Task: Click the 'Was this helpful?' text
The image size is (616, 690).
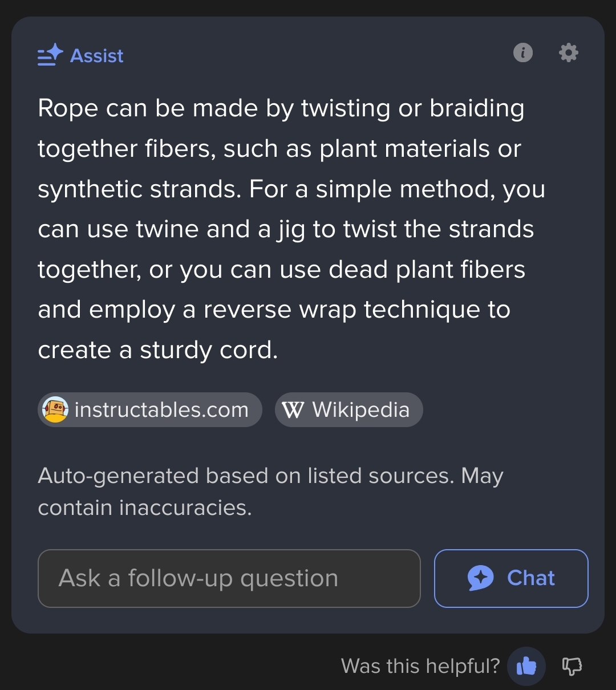Action: pos(420,665)
